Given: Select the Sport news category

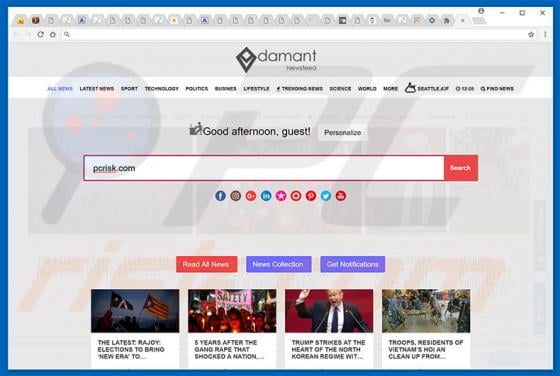Looking at the screenshot, I should pos(129,89).
